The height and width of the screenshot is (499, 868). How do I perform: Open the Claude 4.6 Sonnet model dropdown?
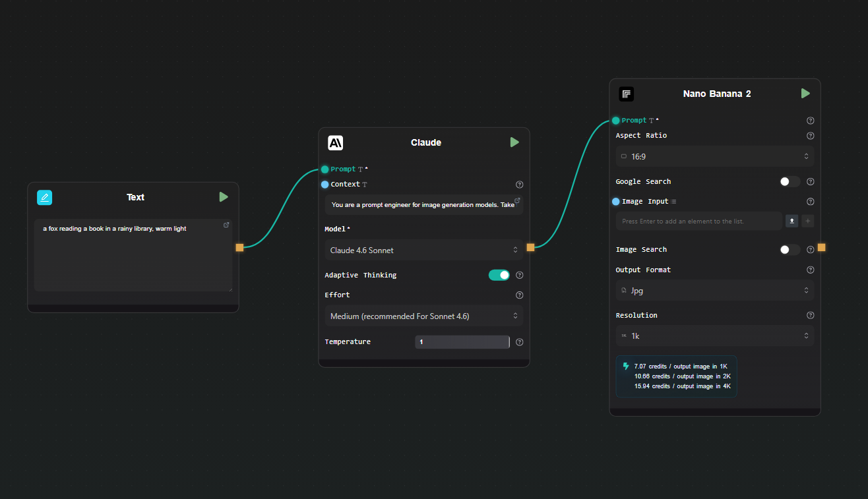423,250
